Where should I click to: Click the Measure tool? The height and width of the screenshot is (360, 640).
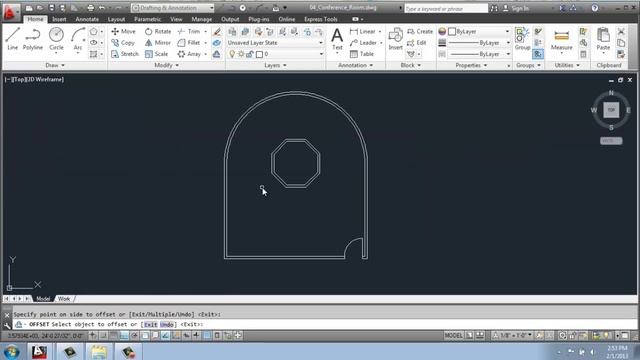pos(561,40)
